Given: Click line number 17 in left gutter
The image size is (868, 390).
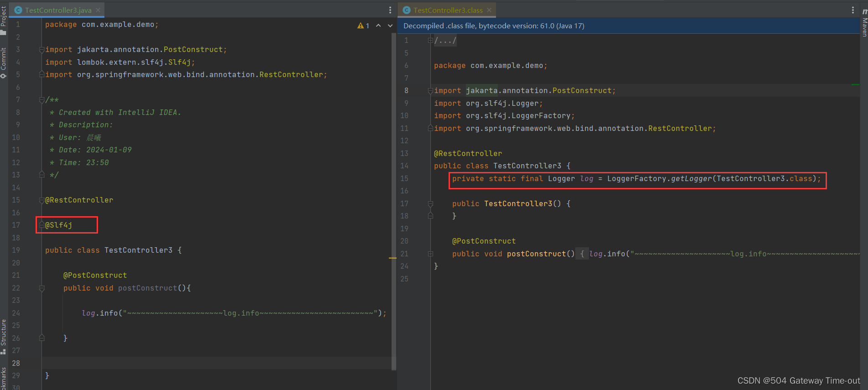Looking at the screenshot, I should (16, 225).
